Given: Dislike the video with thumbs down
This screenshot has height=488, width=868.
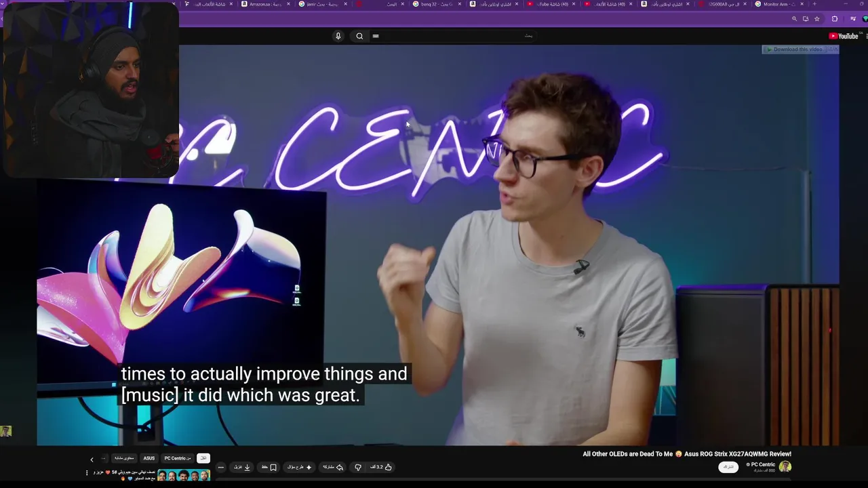Looking at the screenshot, I should click(358, 467).
